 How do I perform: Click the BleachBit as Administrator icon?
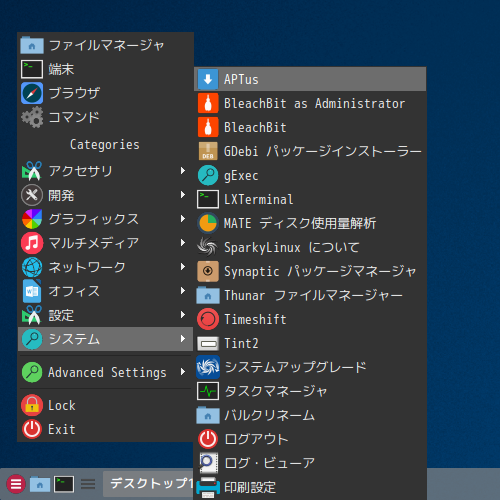point(208,103)
